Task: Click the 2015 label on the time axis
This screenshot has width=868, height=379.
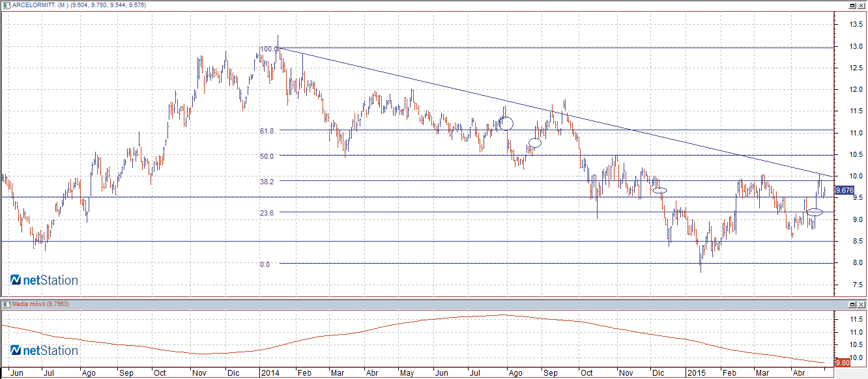Action: tap(697, 374)
